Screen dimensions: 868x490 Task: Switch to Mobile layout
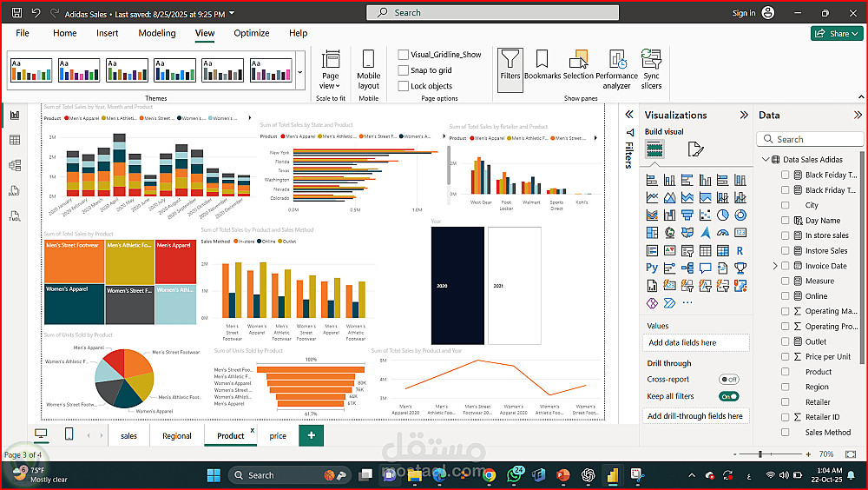point(369,70)
